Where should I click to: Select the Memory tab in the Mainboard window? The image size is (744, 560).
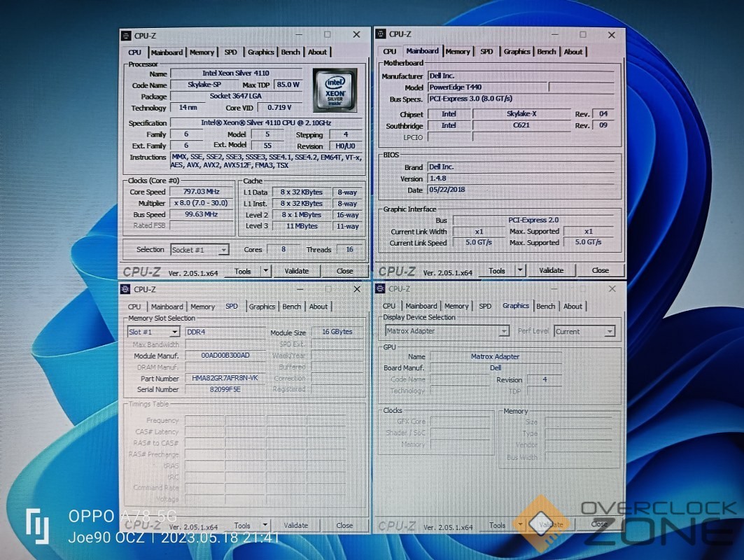click(x=458, y=51)
